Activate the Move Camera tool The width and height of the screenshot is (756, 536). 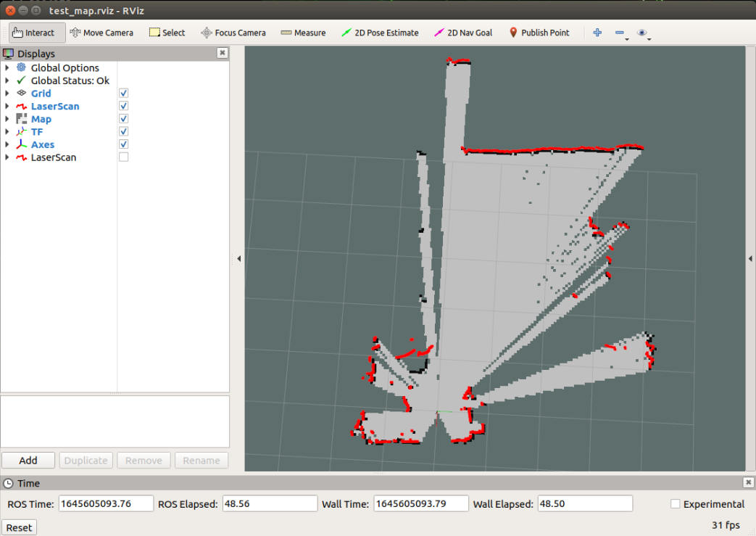click(x=101, y=33)
